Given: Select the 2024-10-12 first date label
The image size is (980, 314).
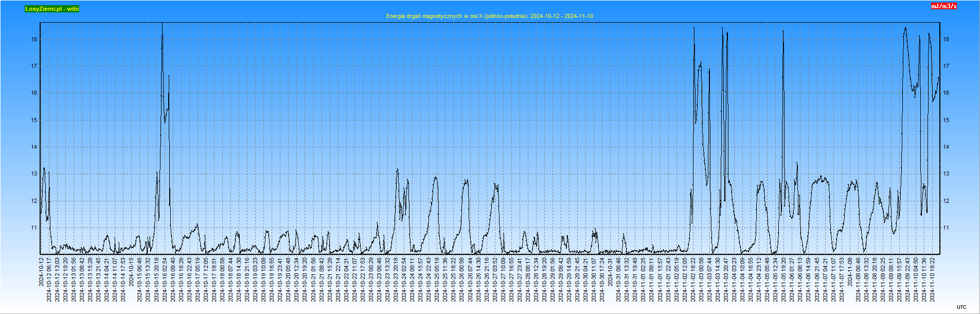Looking at the screenshot, I should click(41, 272).
